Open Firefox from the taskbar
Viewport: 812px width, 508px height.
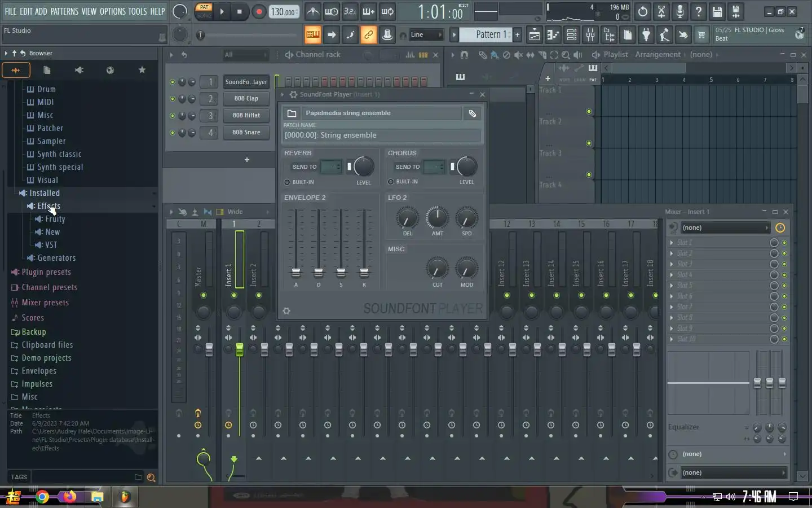point(70,497)
